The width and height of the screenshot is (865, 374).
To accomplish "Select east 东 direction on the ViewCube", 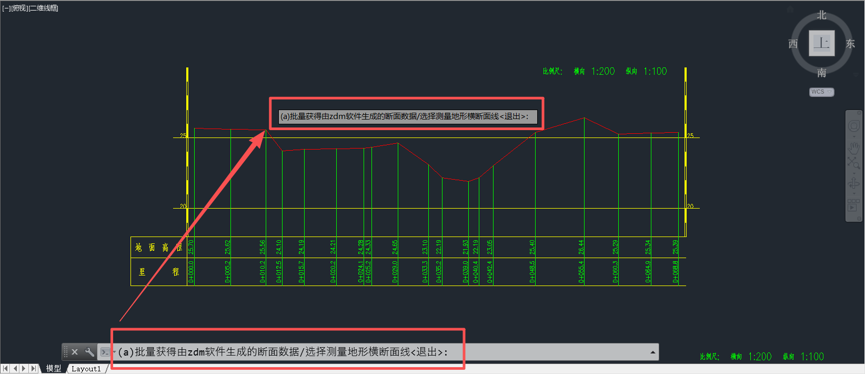I will pyautogui.click(x=850, y=44).
